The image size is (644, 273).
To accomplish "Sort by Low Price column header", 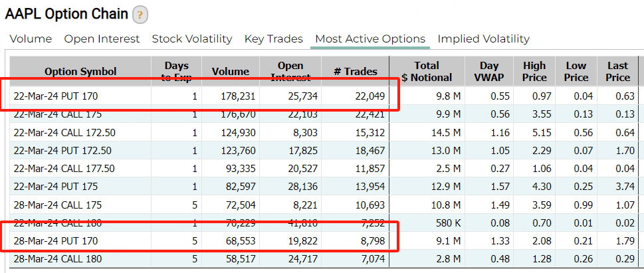I will (576, 72).
